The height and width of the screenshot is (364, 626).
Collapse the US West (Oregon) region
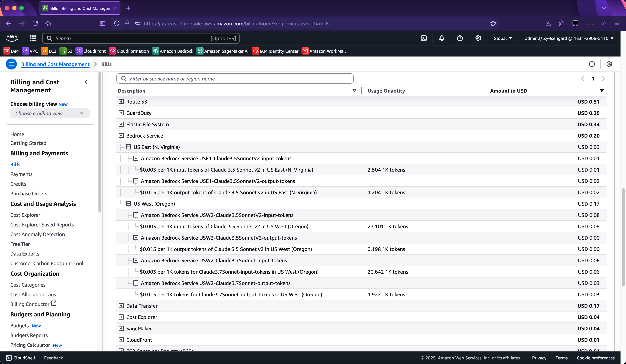click(128, 204)
